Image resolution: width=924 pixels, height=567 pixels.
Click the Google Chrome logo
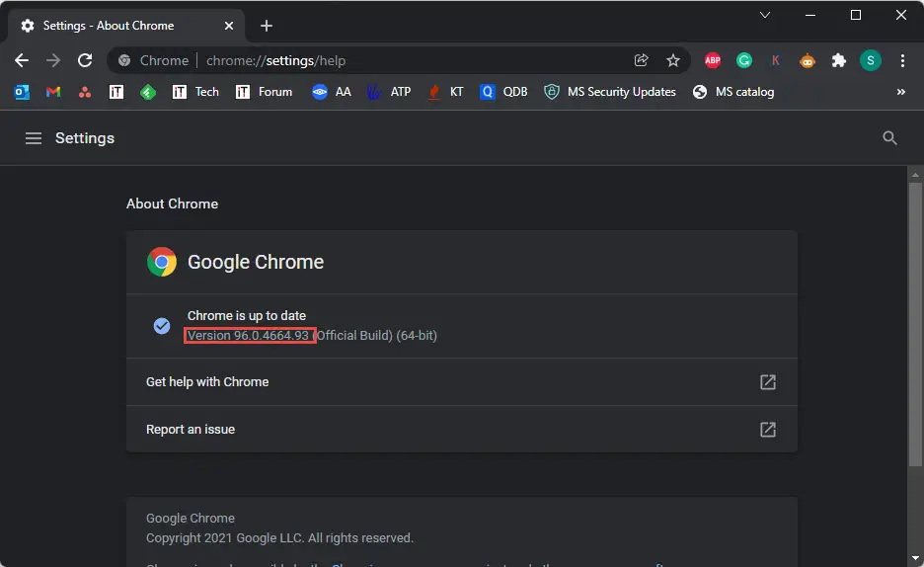(162, 262)
